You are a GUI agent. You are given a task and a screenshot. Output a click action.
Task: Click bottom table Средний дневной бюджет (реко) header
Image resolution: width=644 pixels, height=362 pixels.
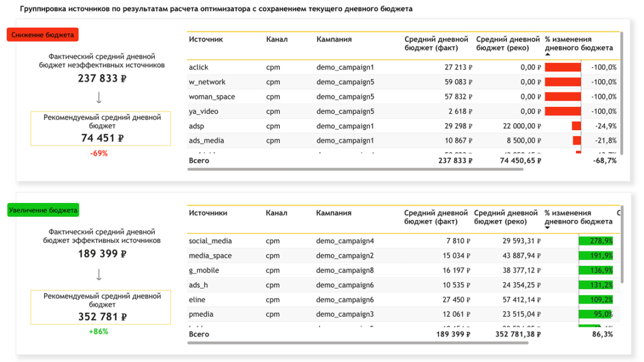coord(506,217)
